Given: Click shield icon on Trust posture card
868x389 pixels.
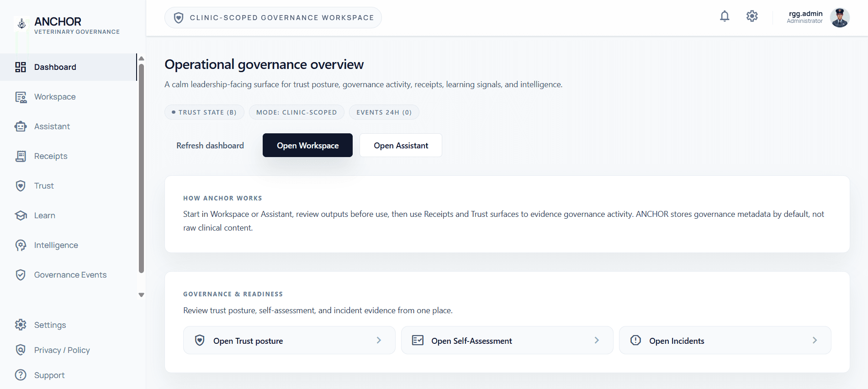Looking at the screenshot, I should point(200,340).
